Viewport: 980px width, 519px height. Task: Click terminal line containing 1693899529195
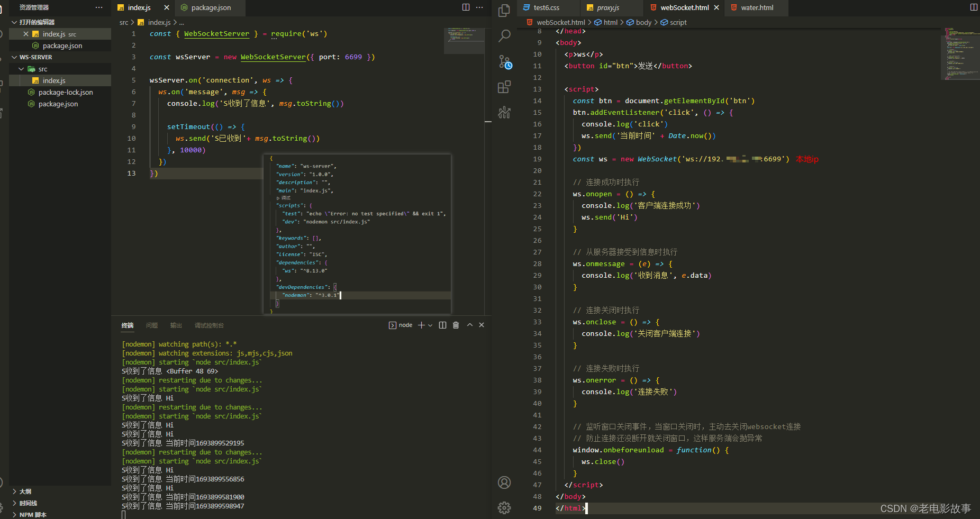pos(183,443)
